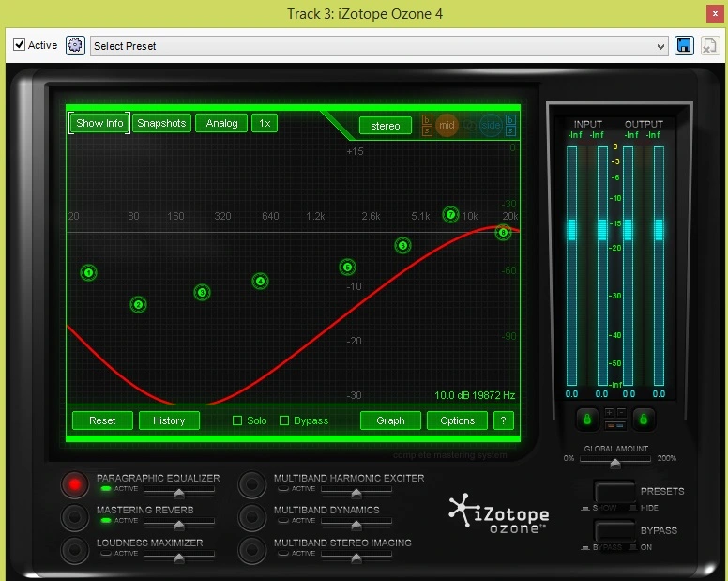Viewport: 728px width, 581px height.
Task: Open the Select Preset dropdown
Action: click(379, 46)
